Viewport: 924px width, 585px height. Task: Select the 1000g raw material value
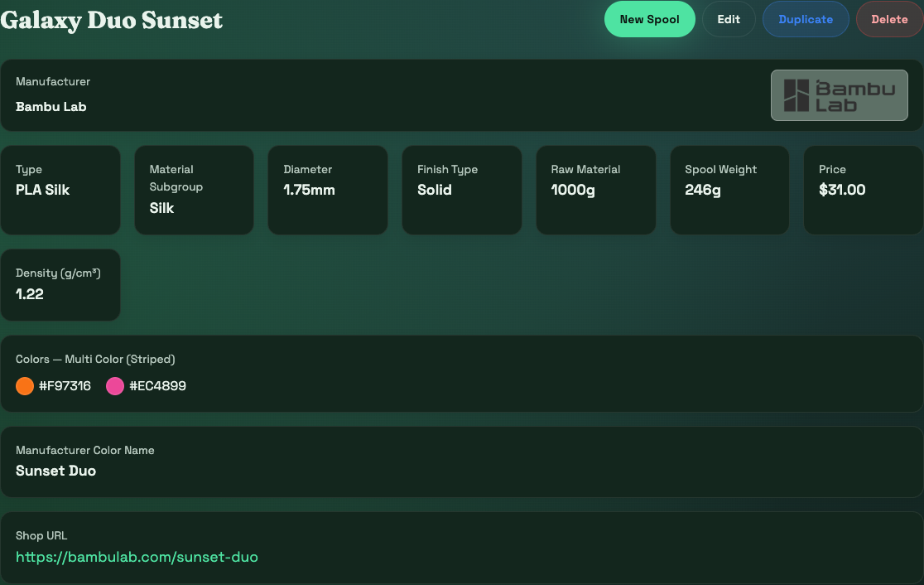(573, 190)
